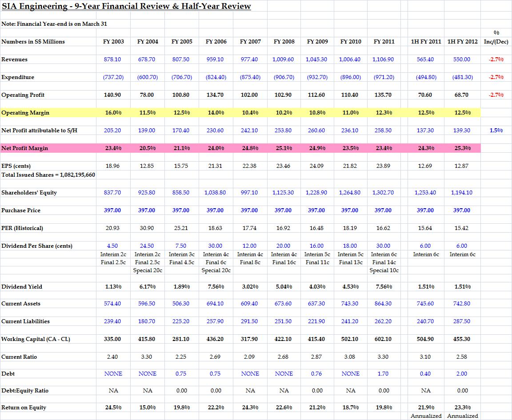This screenshot has height=420, width=512.
Task: Select the 'Numbers in S$ Millions' header cell
Action: pyautogui.click(x=33, y=41)
